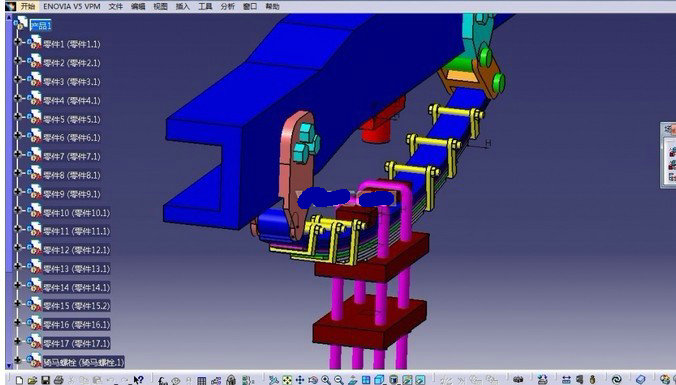Expand the 零件1 tree node
Viewport: 676px width, 385px height.
[x=18, y=42]
